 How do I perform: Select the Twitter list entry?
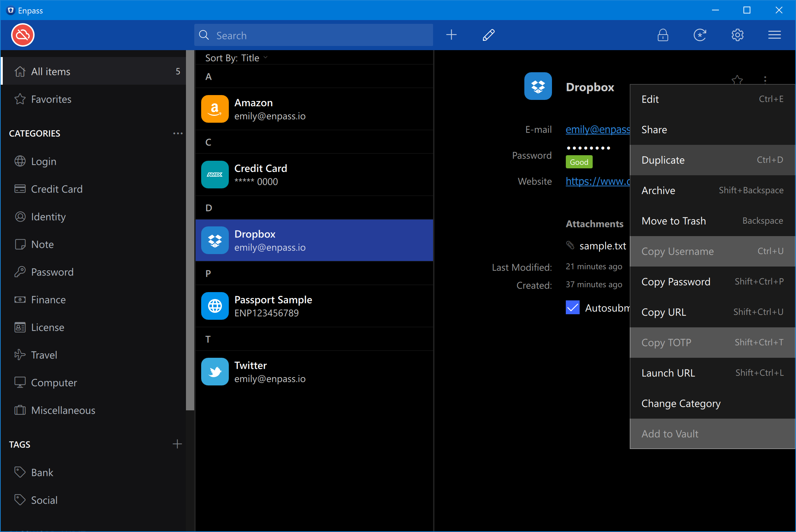(314, 372)
